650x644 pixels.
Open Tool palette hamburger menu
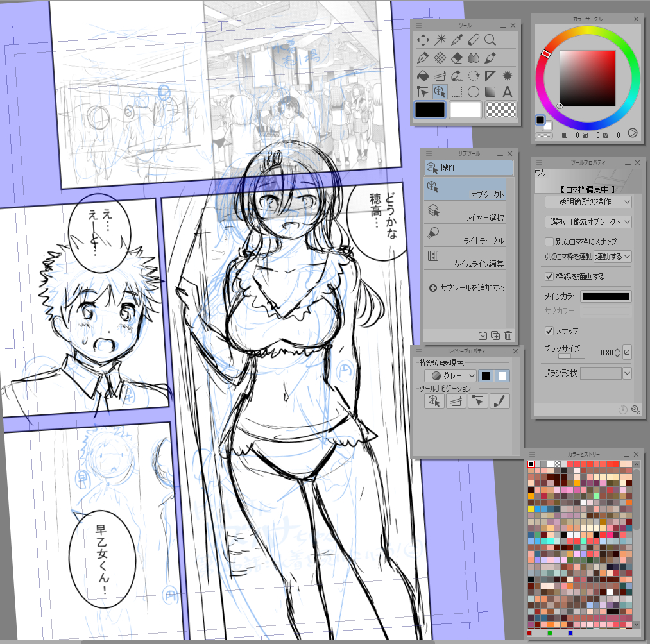pos(419,25)
